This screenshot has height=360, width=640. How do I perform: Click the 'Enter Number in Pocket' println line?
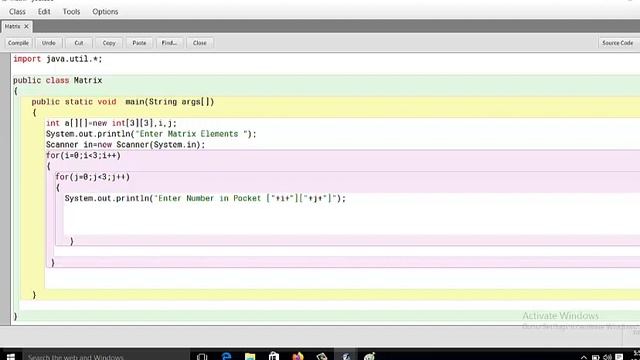[x=205, y=198]
